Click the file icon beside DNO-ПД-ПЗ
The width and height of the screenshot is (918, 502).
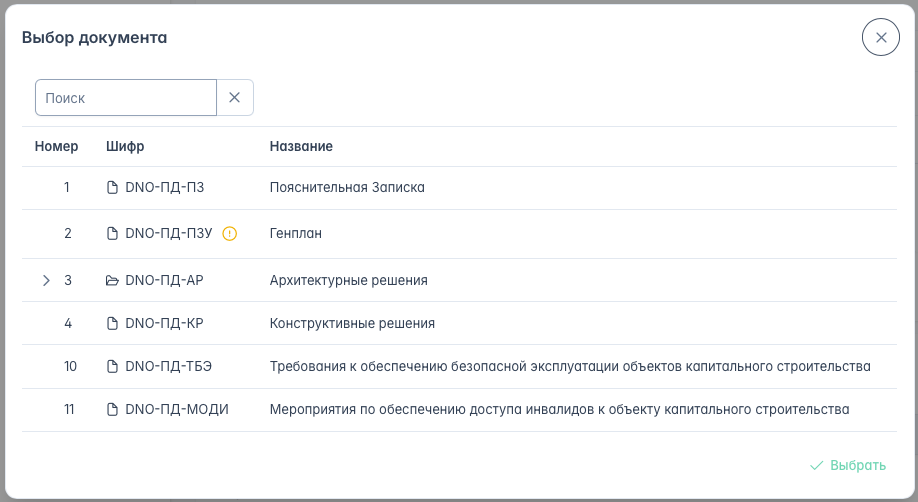coord(113,187)
